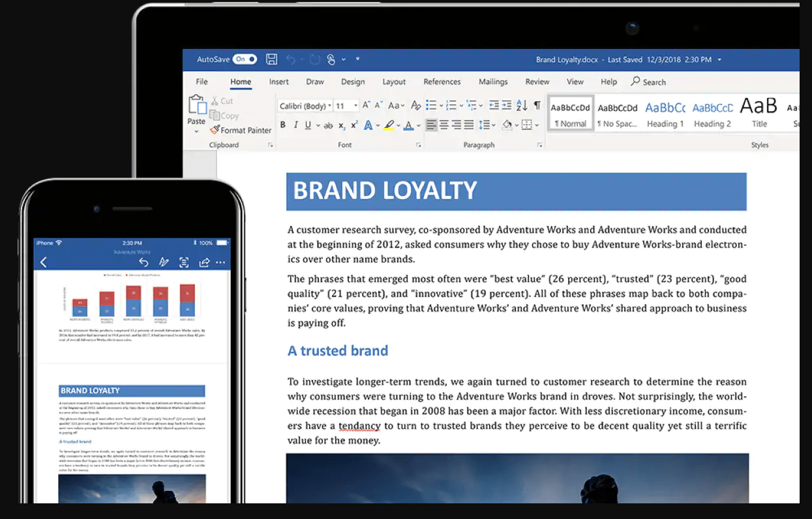Toggle Subscript formatting
The image size is (812, 519).
point(342,125)
